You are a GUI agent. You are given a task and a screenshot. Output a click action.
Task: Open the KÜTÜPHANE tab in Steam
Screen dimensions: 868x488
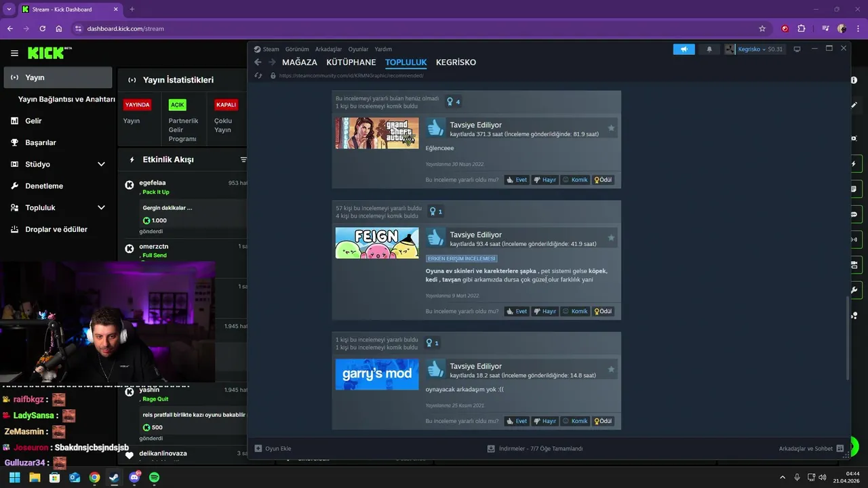[351, 62]
